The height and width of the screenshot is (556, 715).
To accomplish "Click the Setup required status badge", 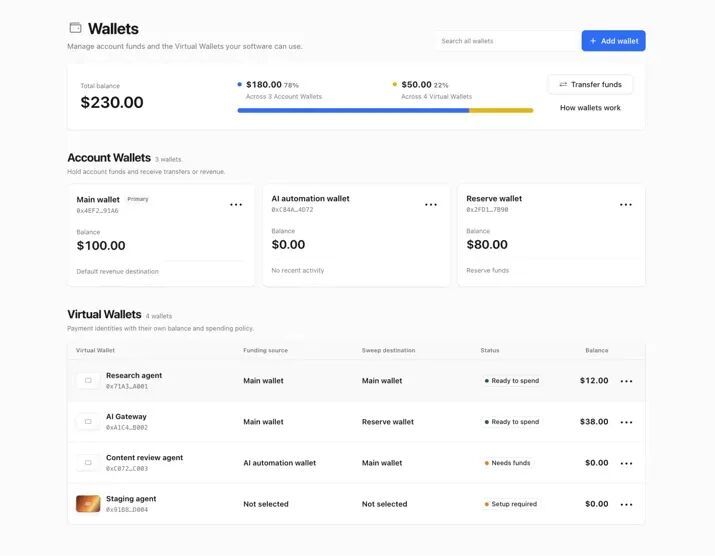I will 511,504.
